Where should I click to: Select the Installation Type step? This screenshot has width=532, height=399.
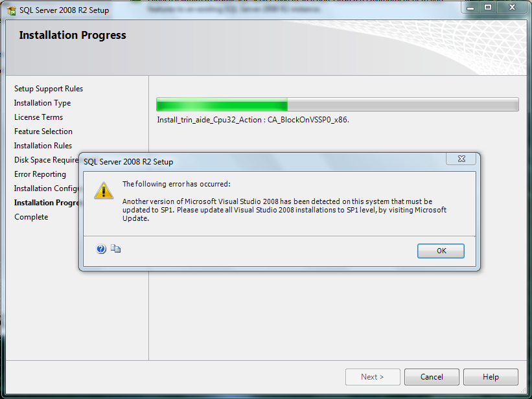pos(42,103)
